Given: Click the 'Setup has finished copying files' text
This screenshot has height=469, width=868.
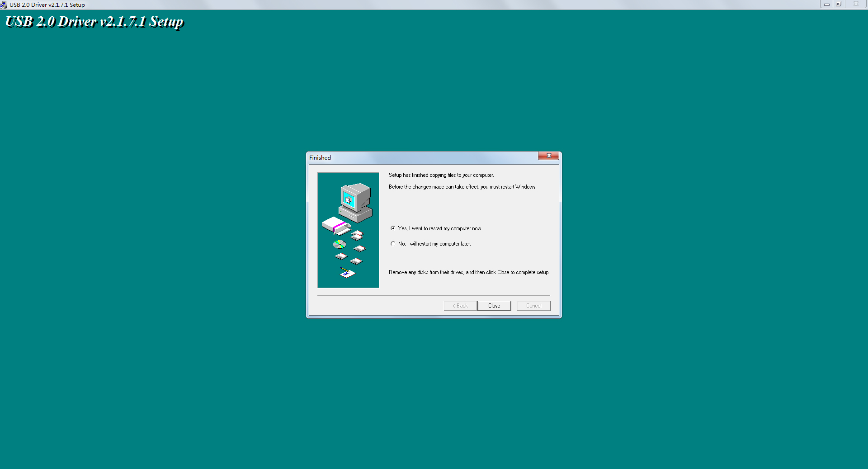Looking at the screenshot, I should pos(441,175).
